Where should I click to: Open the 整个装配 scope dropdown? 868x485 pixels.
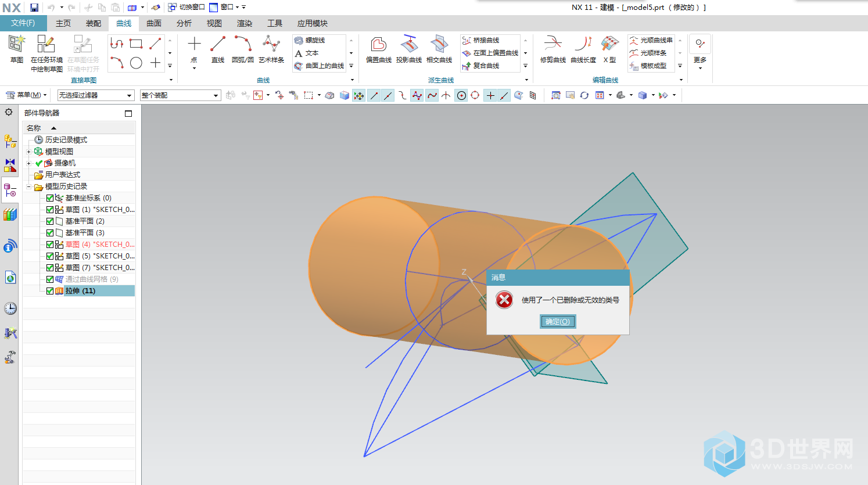pos(180,95)
